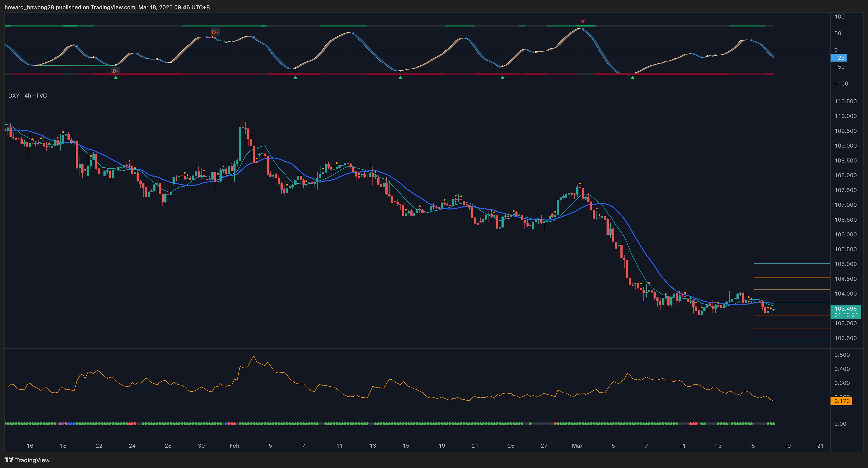Image resolution: width=868 pixels, height=468 pixels.
Task: Click date label 30 on time axis
Action: point(201,445)
